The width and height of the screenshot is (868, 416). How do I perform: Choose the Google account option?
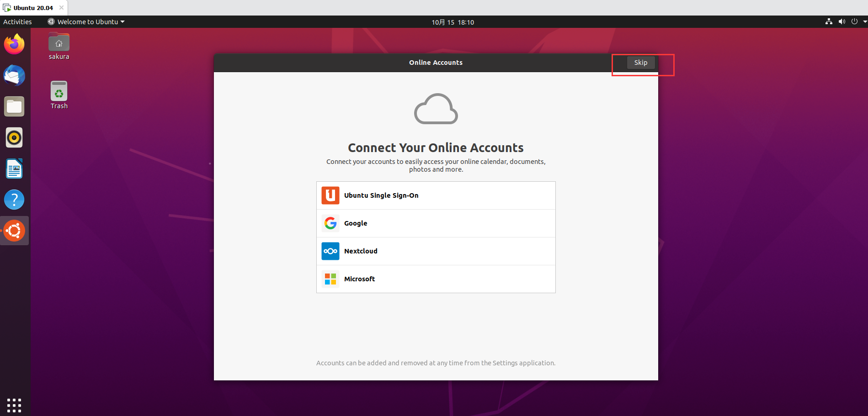pos(436,223)
